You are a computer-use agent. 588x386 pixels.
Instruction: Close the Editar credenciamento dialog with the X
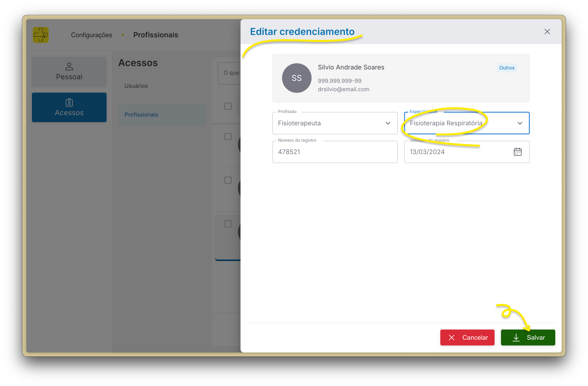(547, 32)
